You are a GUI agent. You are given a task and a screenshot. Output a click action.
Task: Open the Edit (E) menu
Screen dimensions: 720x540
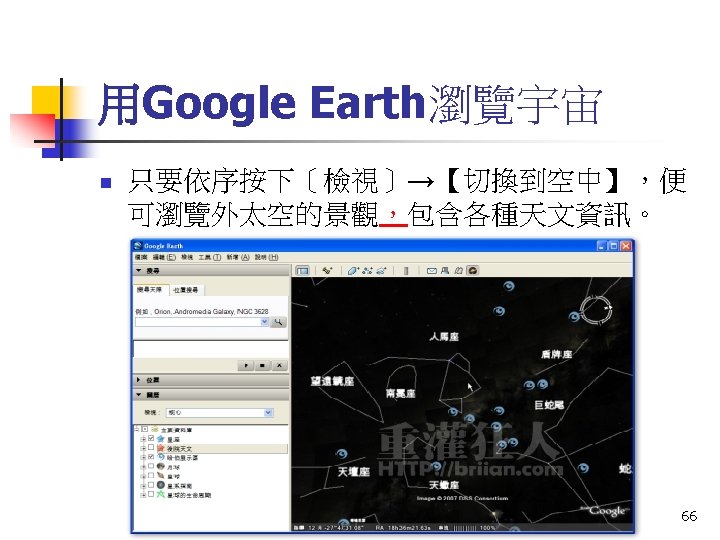[x=164, y=257]
